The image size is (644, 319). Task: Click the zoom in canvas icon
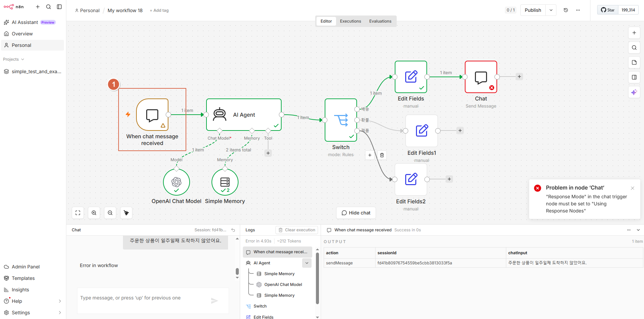click(94, 213)
